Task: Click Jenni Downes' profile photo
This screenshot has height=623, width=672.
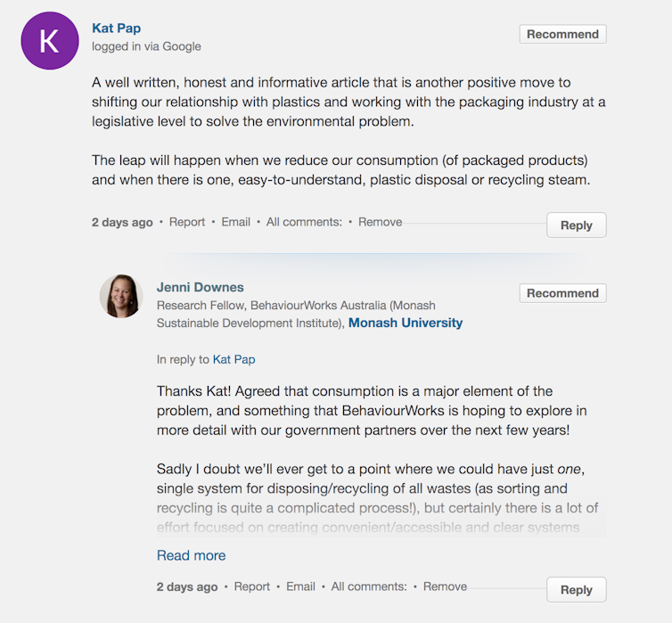Action: [121, 296]
